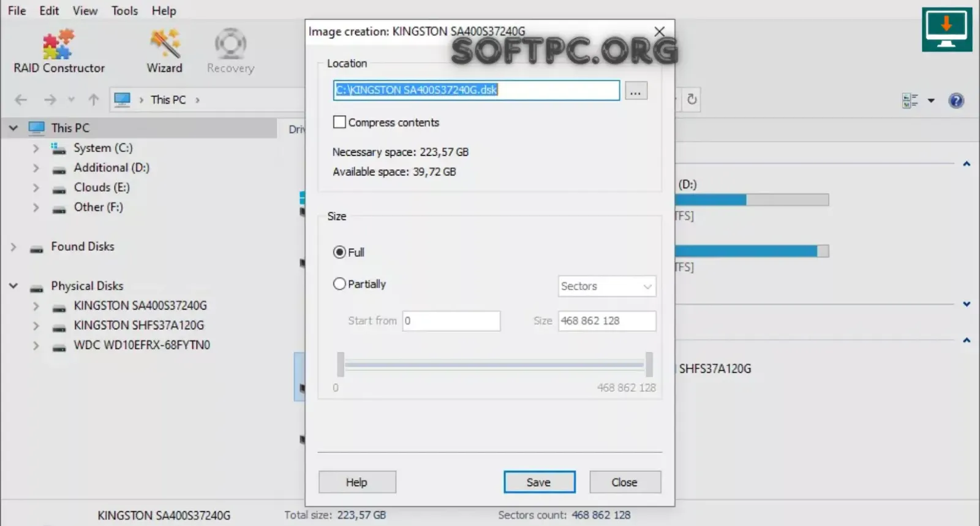Click the download monitor icon top-right
The height and width of the screenshot is (526, 980).
pyautogui.click(x=947, y=29)
